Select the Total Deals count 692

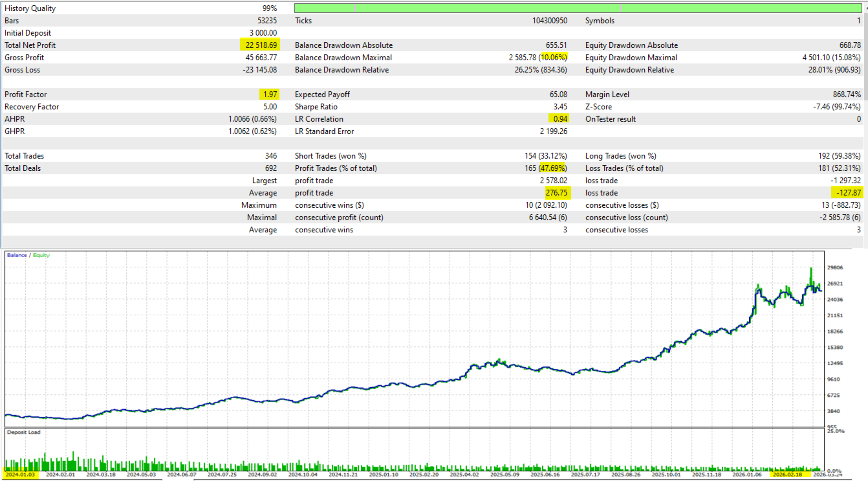click(270, 168)
